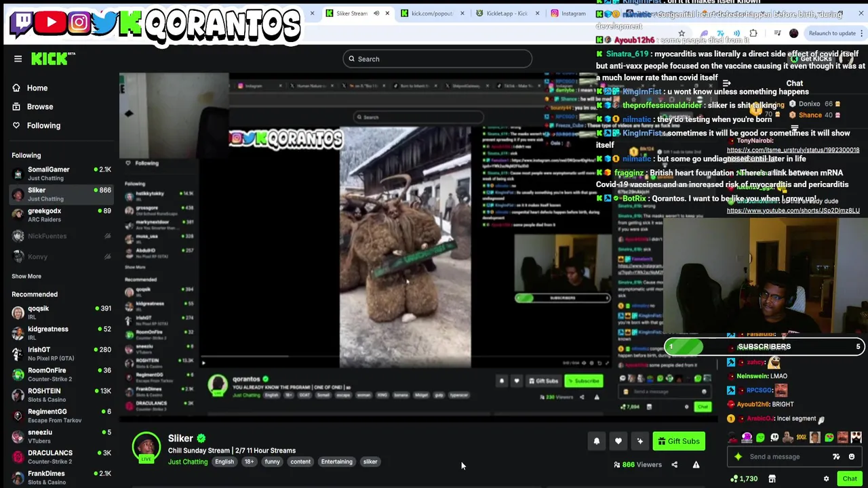This screenshot has width=868, height=488.
Task: Mute the Sliker Stream tab audio
Action: [376, 14]
